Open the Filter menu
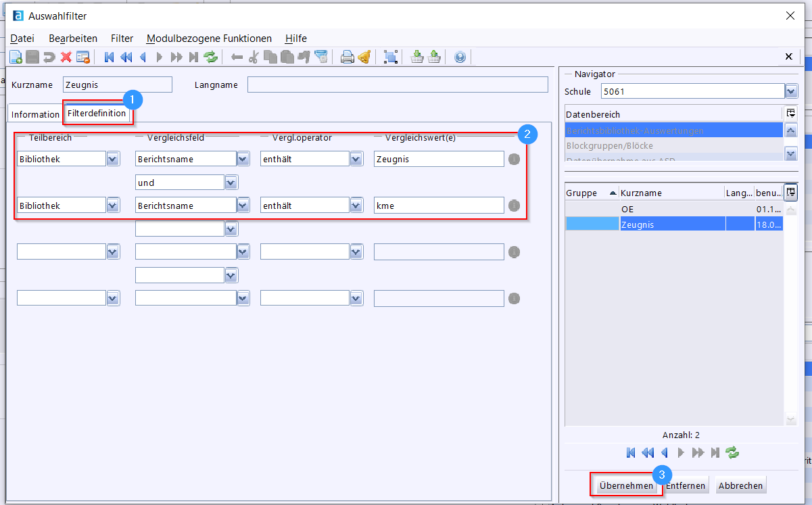 click(x=122, y=39)
